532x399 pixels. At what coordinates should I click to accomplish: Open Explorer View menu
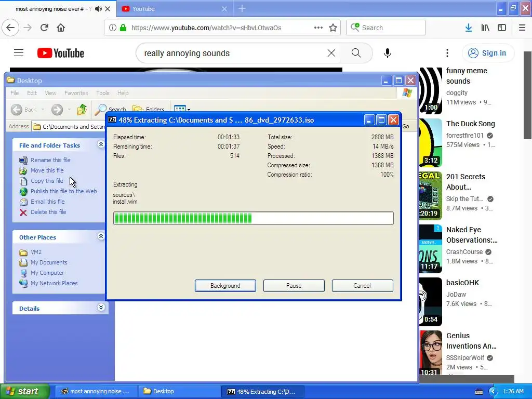(50, 93)
